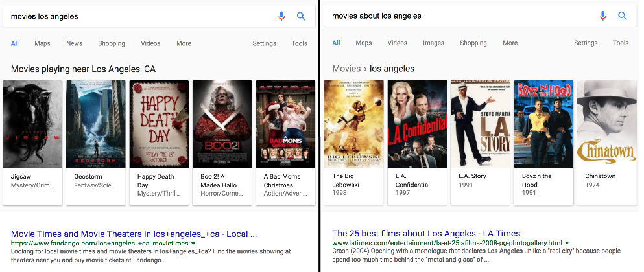Click '1998' year under The Big Lebowski
644x272 pixels.
[x=340, y=193]
